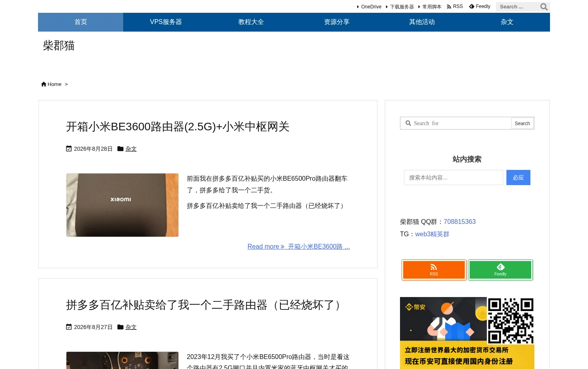Click the date text 2026年8月28日
The image size is (588, 369).
[x=93, y=149]
